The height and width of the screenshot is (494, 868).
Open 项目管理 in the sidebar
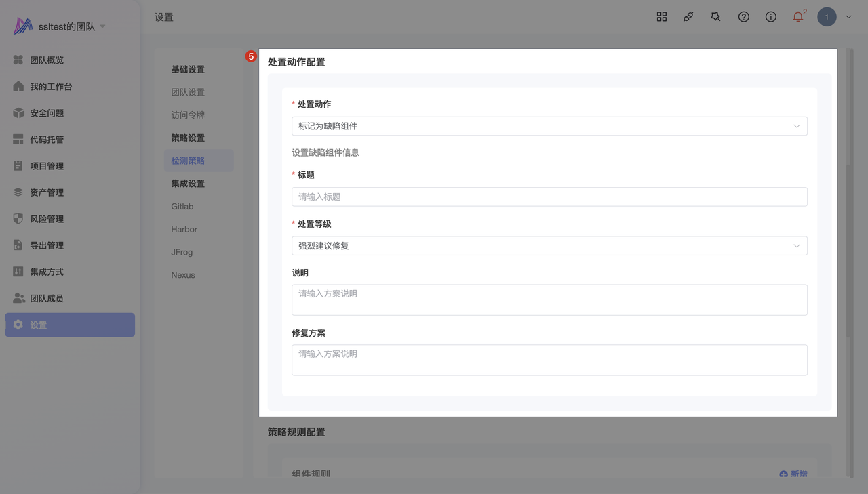pos(46,166)
